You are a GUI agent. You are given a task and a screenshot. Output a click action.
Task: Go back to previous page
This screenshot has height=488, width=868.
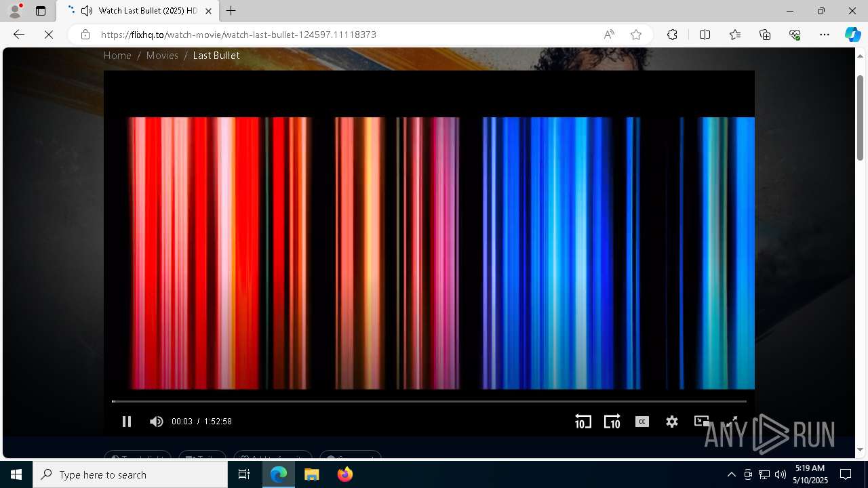tap(19, 35)
